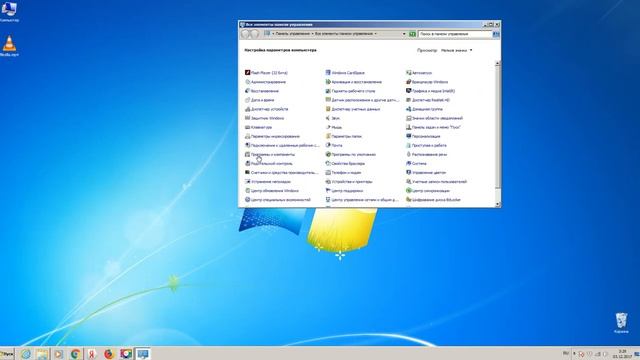Open the Мышь icon
The height and width of the screenshot is (360, 640).
click(328, 127)
